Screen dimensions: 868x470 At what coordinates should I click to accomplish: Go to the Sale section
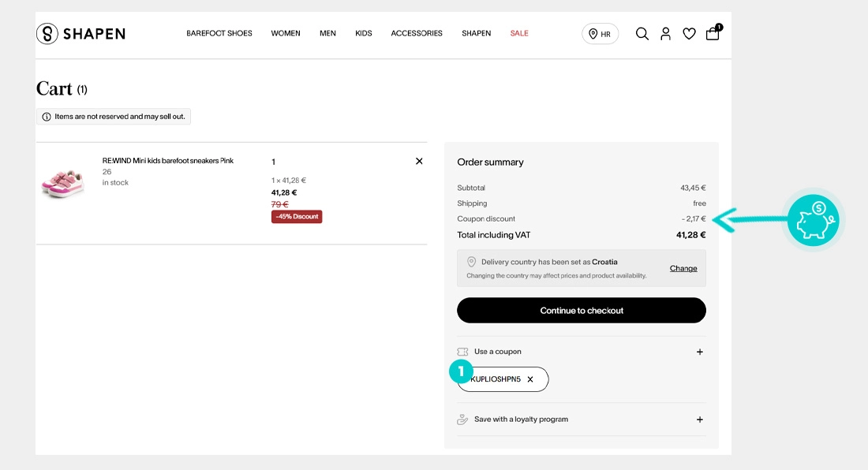point(519,33)
